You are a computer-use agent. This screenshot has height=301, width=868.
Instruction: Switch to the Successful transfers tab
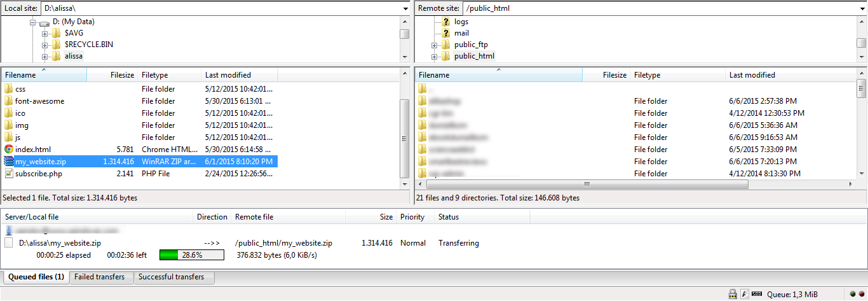[x=172, y=277]
